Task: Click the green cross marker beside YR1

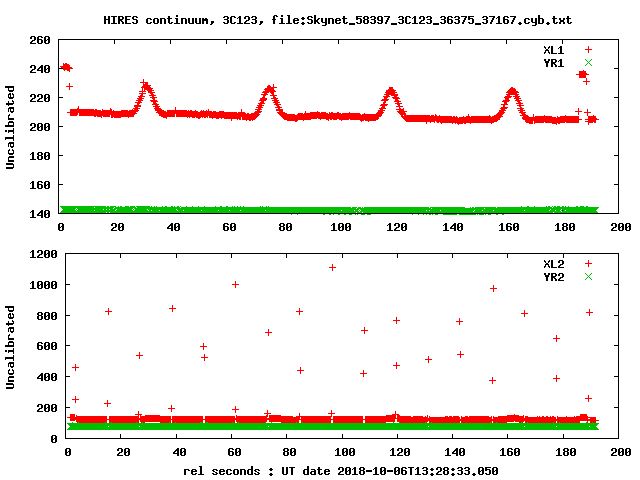Action: (588, 62)
